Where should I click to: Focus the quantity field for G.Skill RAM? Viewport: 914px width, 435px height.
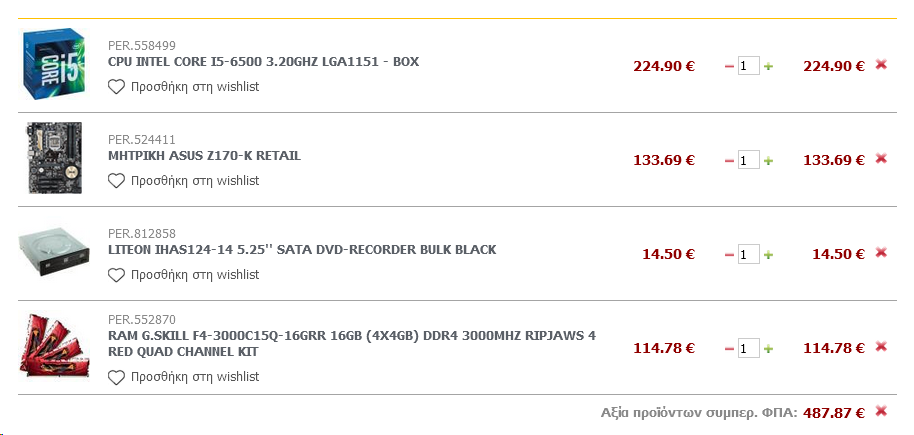point(748,349)
